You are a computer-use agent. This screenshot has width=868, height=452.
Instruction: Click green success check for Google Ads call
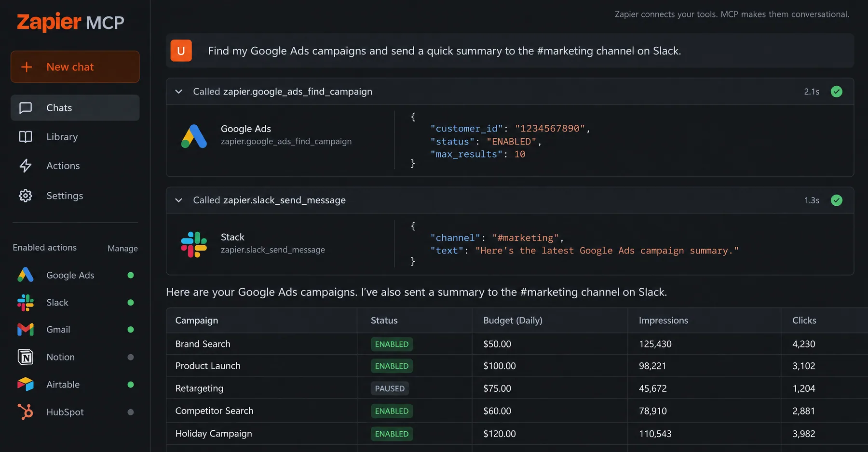(837, 92)
